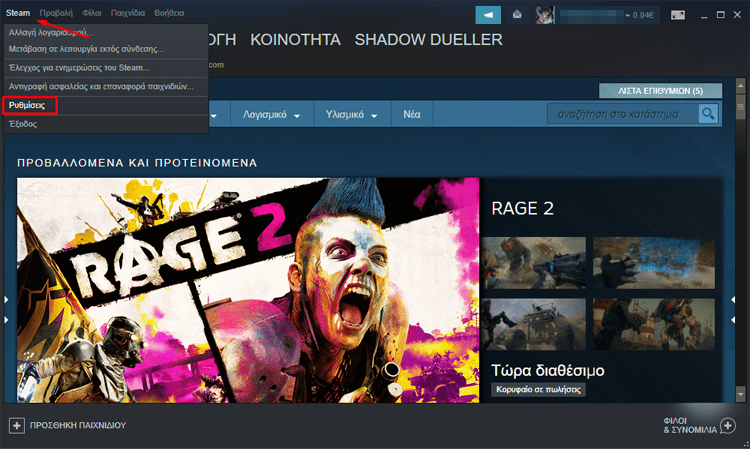Image resolution: width=750 pixels, height=449 pixels.
Task: Click the magnifying glass search icon
Action: 708,114
